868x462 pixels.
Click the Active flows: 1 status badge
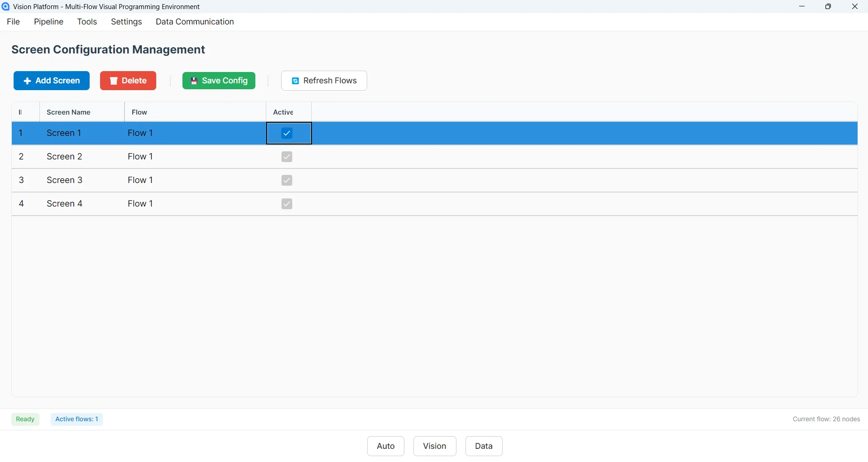pyautogui.click(x=77, y=419)
